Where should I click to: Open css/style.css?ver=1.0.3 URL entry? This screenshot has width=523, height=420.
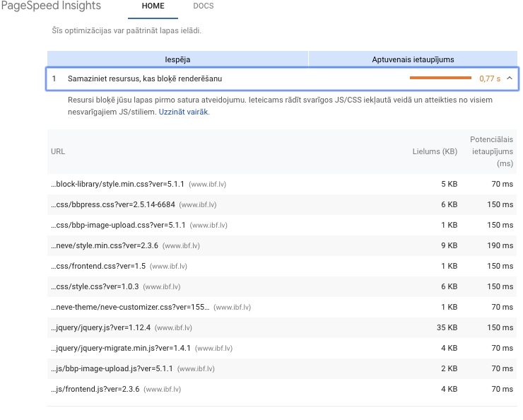point(95,286)
